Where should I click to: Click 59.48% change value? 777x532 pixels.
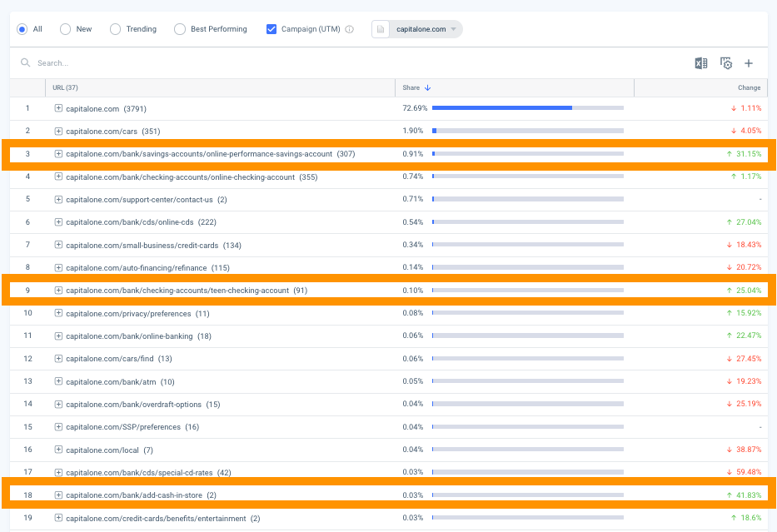coord(749,472)
